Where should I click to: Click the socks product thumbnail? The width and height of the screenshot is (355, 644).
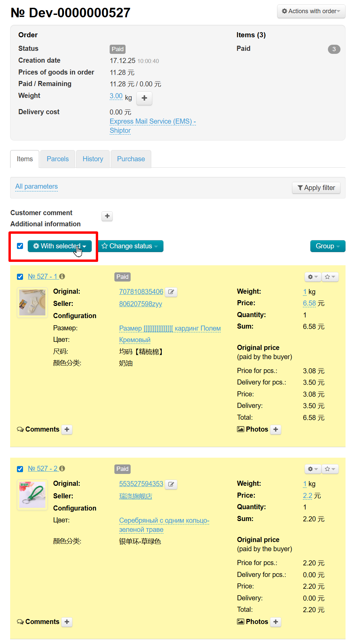[x=32, y=303]
